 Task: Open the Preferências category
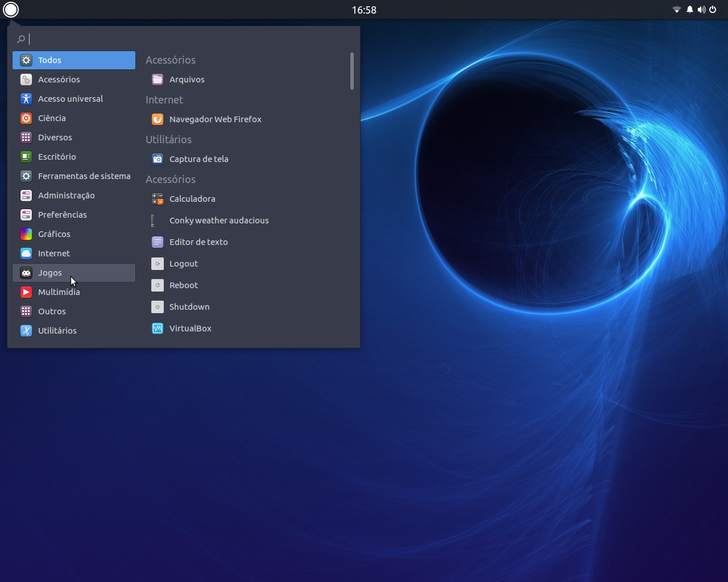click(61, 215)
